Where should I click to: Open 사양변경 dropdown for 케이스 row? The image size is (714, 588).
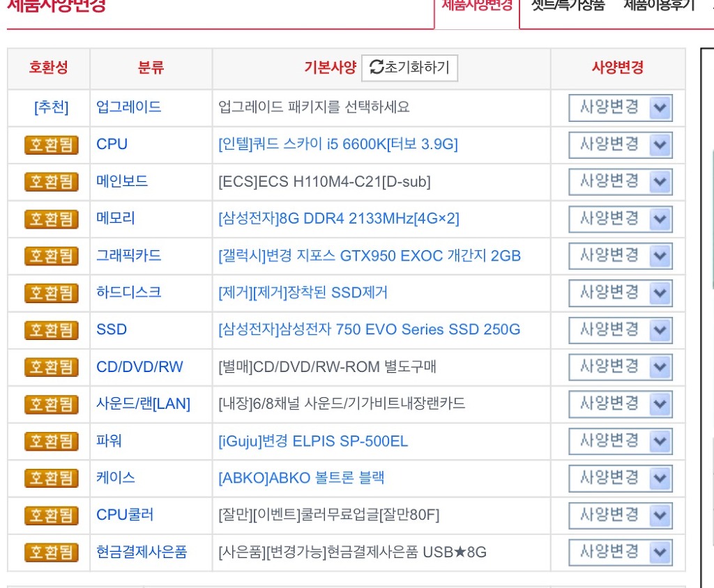[x=620, y=479]
